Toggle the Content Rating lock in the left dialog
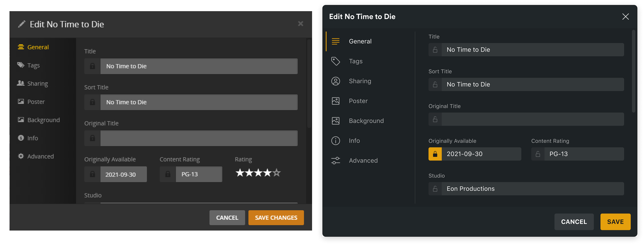Image resolution: width=644 pixels, height=245 pixels. pos(168,174)
